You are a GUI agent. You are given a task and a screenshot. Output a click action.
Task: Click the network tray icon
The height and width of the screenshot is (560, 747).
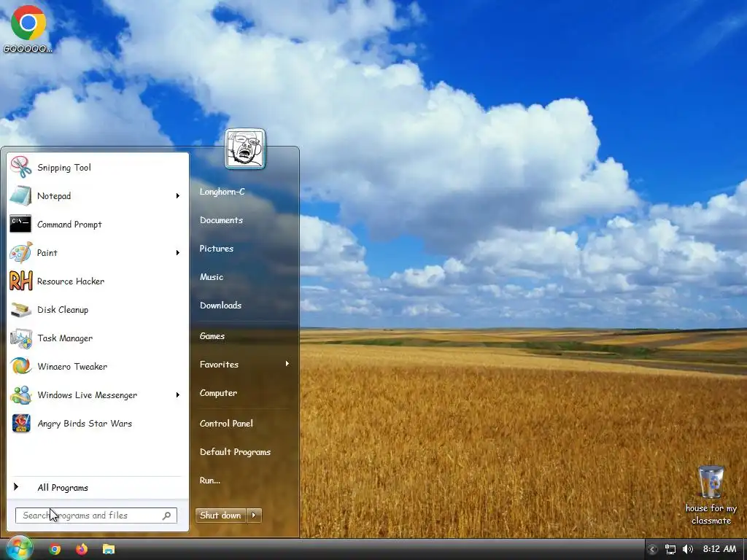[670, 549]
